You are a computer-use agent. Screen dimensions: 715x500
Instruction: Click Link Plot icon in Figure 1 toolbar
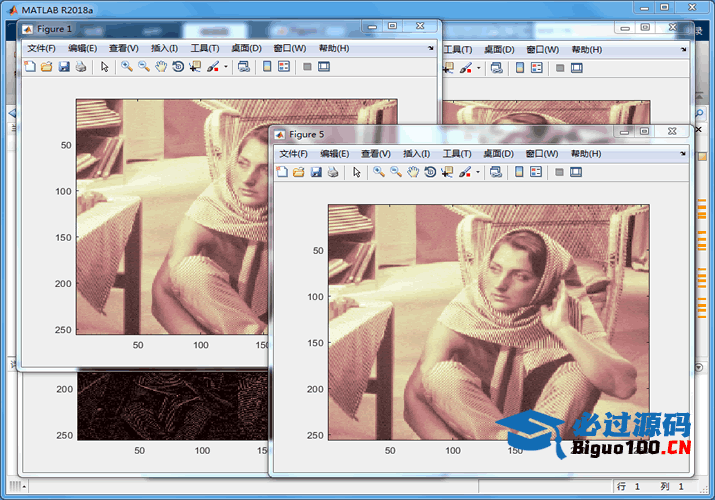click(x=244, y=67)
